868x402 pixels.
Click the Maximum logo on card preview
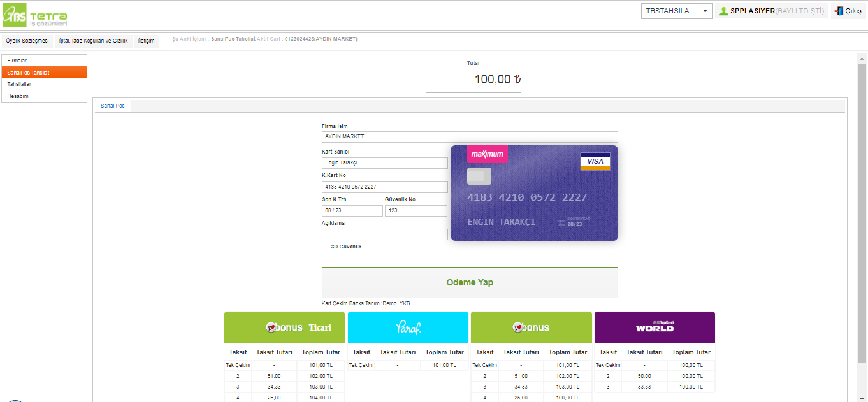[x=488, y=154]
